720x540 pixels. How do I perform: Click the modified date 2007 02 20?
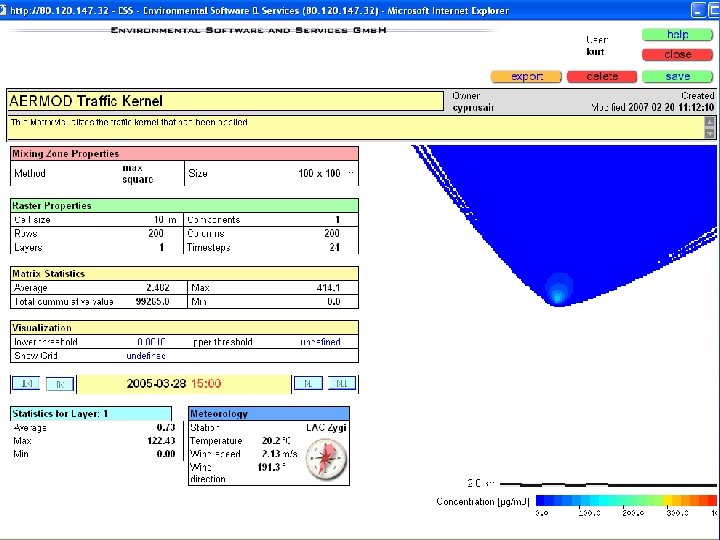(652, 107)
